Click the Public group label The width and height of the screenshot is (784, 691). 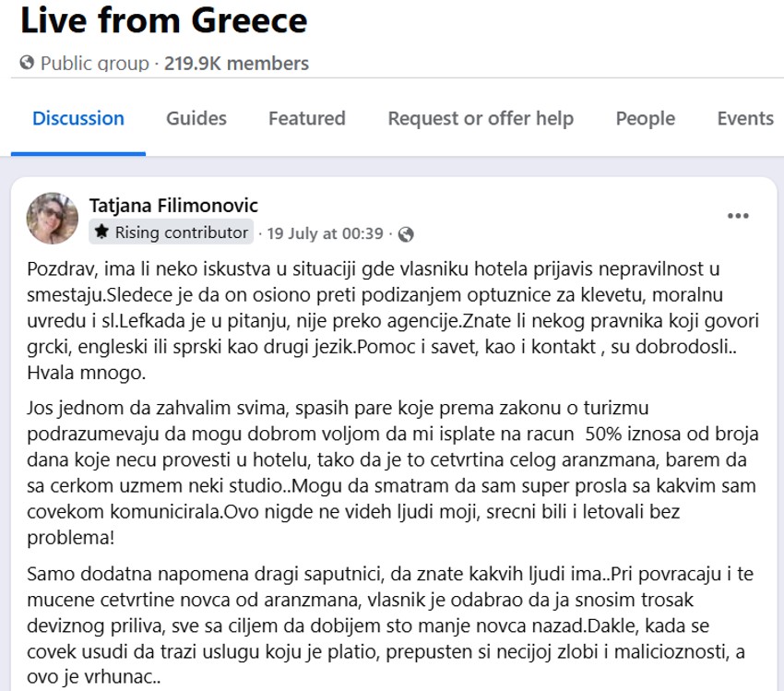[95, 64]
